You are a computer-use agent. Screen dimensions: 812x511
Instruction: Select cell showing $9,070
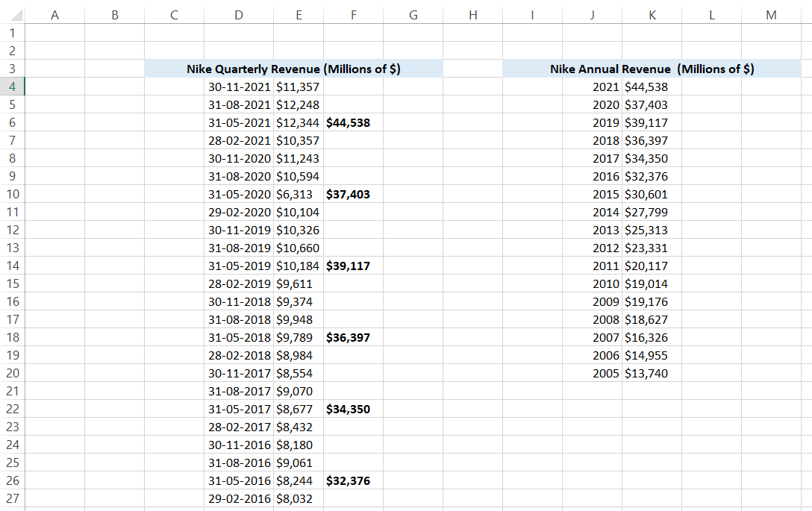[299, 392]
